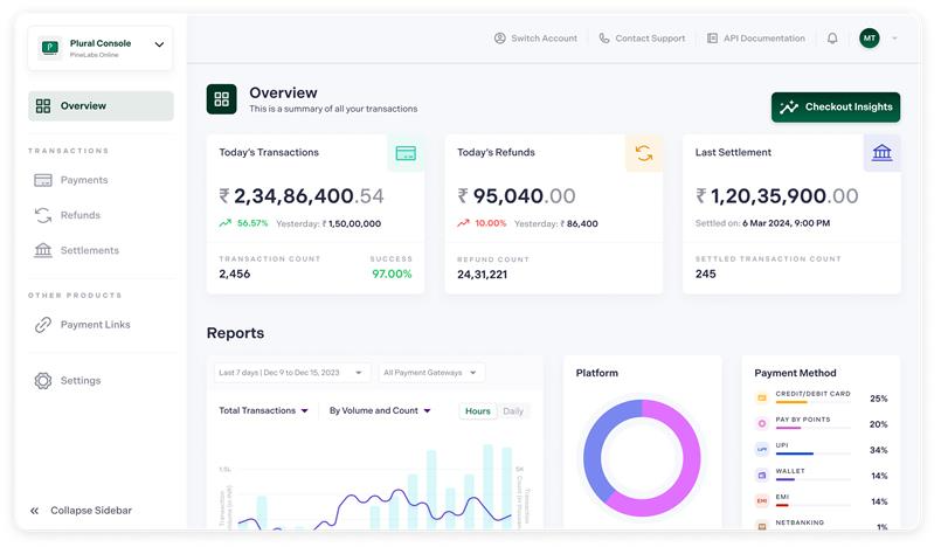Viewport: 936px width, 547px height.
Task: Switch chart view to Daily
Action: pyautogui.click(x=513, y=411)
